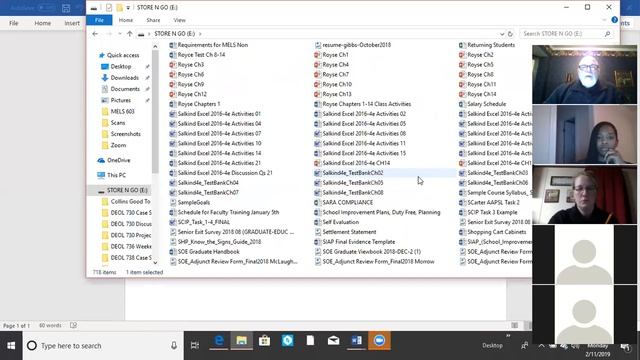This screenshot has height=360, width=640.
Task: Open the Mail app from the taskbar
Action: coord(333,340)
